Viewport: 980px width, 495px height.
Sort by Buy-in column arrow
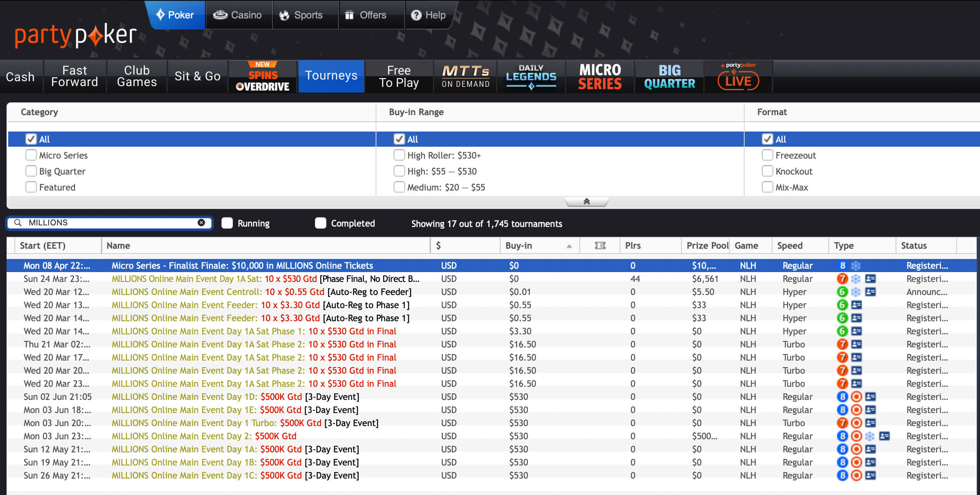[569, 246]
